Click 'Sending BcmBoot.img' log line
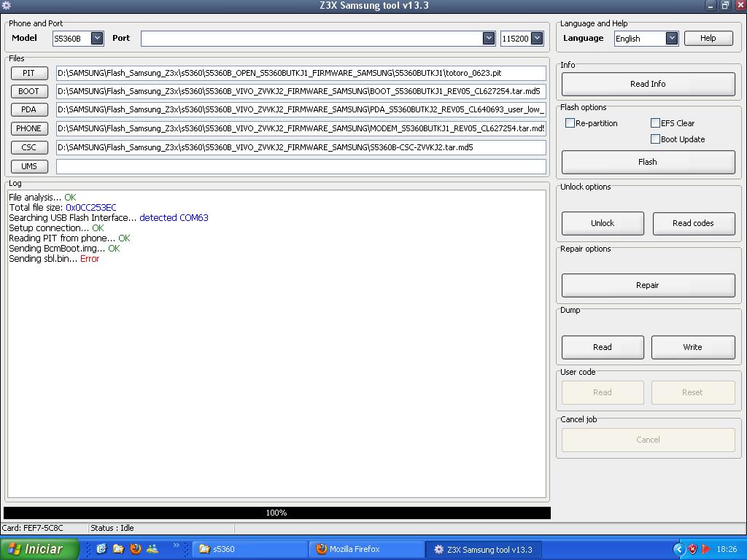747x560 pixels. pyautogui.click(x=64, y=249)
